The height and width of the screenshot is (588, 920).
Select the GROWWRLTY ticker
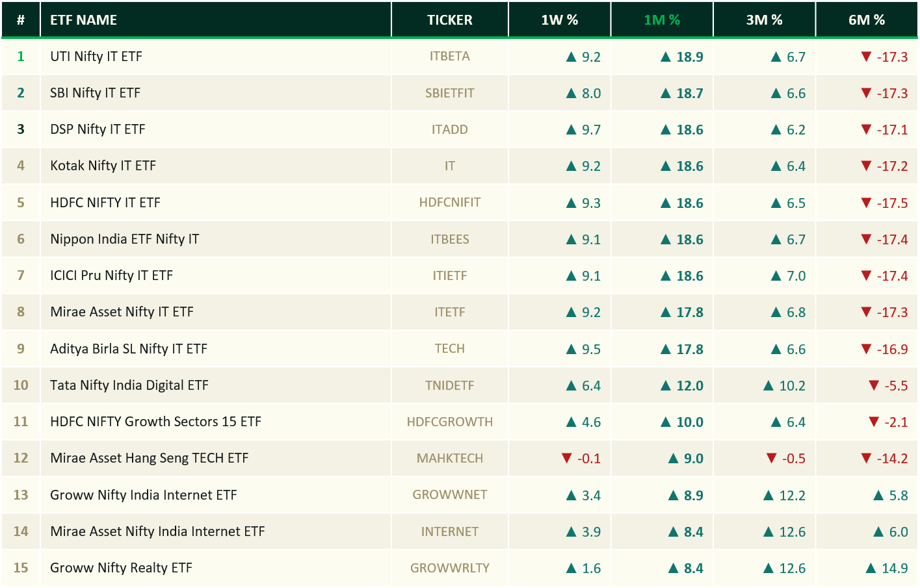point(450,568)
